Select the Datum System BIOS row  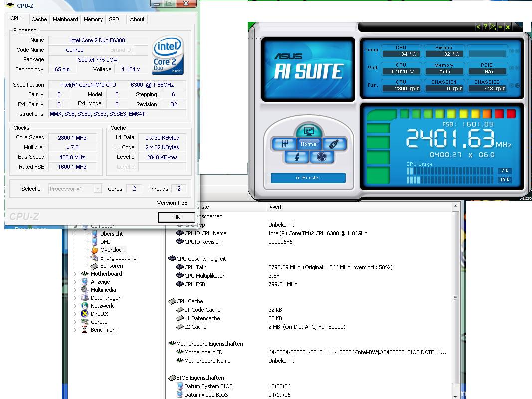(x=309, y=386)
